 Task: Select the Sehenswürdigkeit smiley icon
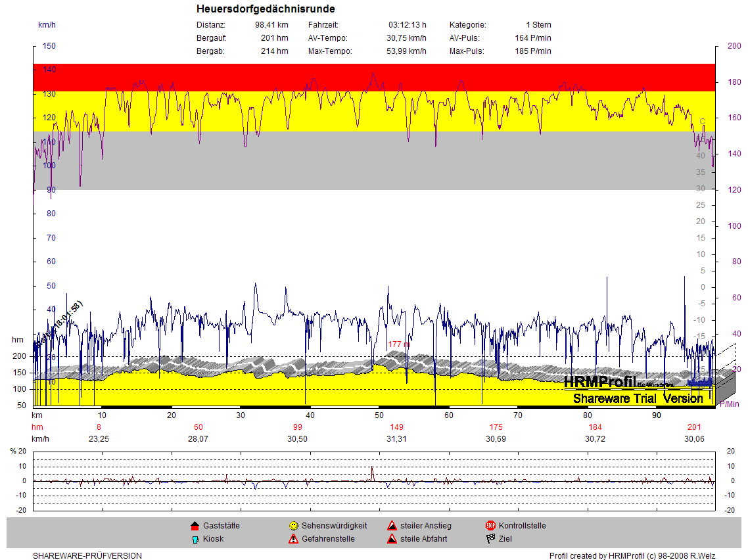293,526
